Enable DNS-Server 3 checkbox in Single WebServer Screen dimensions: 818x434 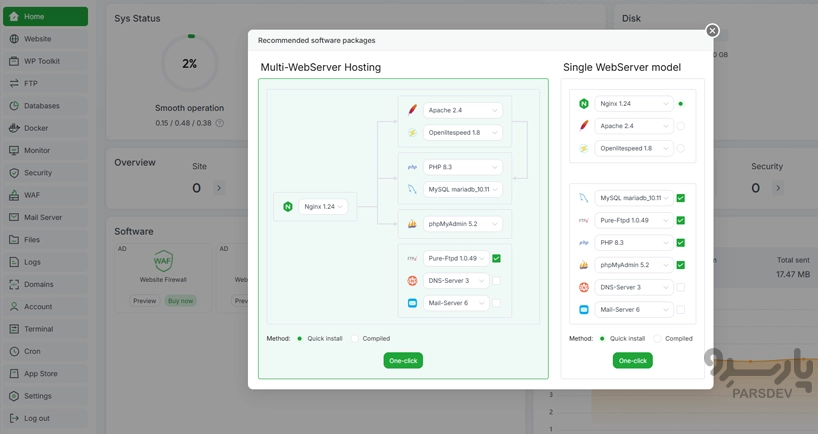(x=680, y=288)
